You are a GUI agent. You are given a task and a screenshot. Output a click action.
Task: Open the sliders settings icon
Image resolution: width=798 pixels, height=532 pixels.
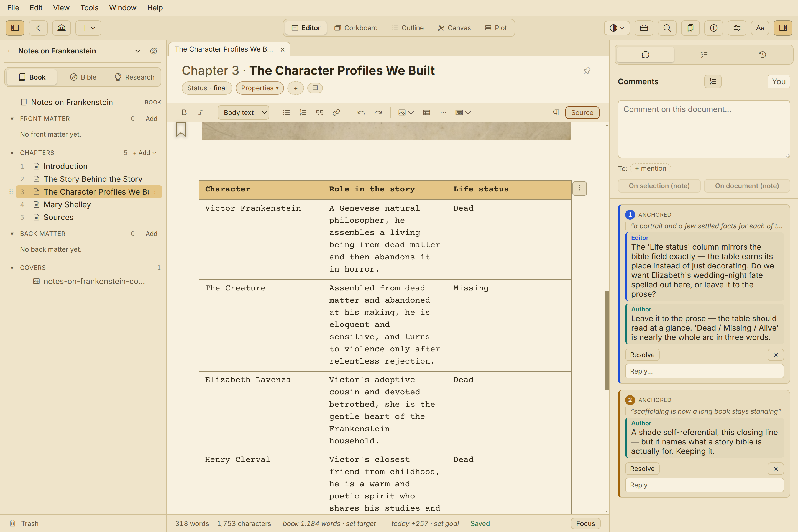(x=737, y=28)
